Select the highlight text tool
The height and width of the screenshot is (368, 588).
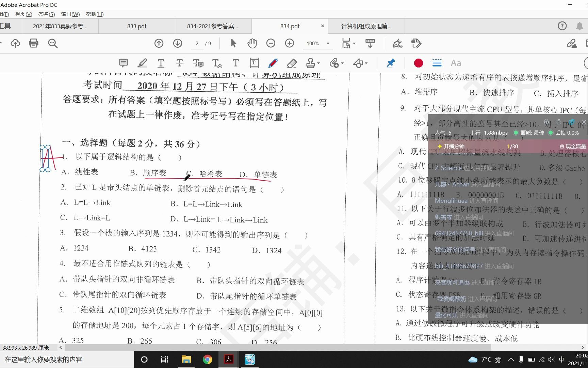tap(142, 63)
